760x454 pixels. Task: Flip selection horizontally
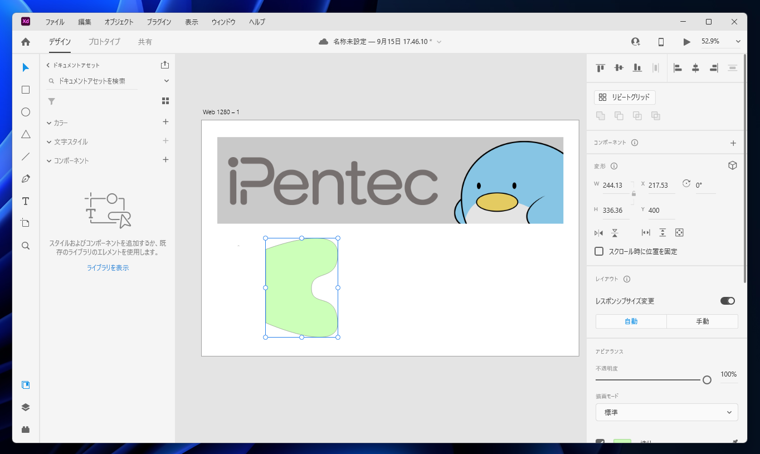[x=599, y=233]
